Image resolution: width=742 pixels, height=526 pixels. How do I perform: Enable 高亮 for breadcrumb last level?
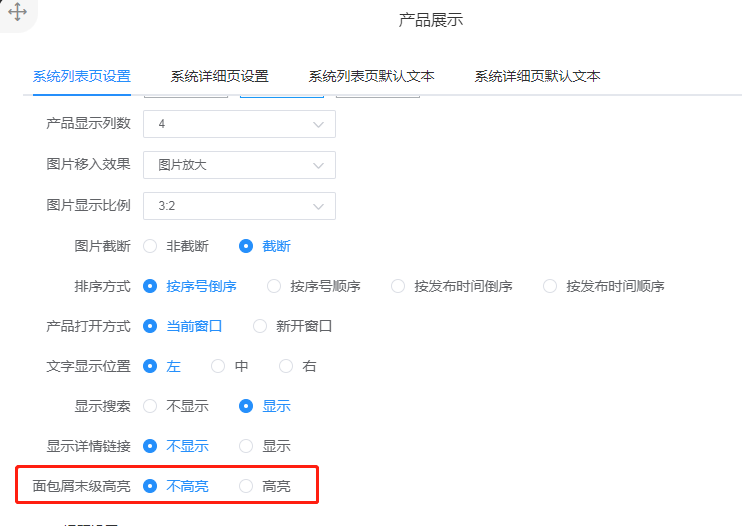(x=246, y=486)
